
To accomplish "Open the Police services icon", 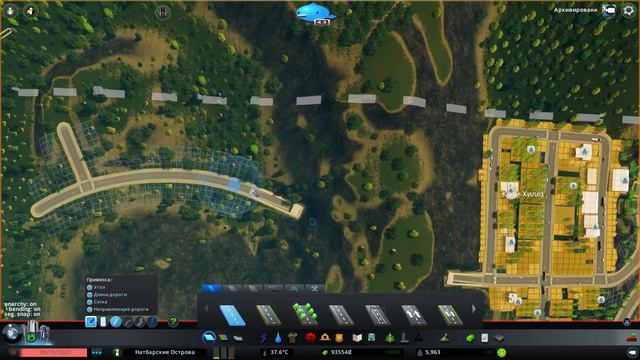I will (x=339, y=338).
